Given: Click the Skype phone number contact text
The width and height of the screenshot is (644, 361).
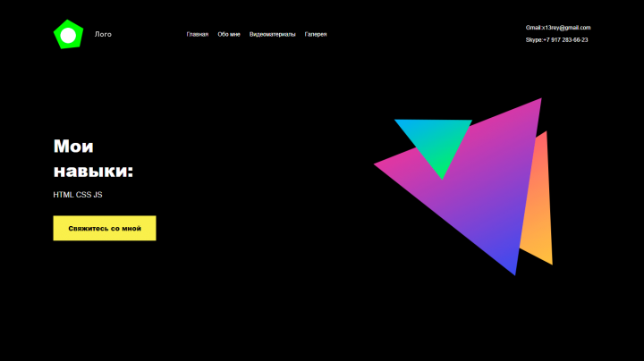Looking at the screenshot, I should coord(556,40).
